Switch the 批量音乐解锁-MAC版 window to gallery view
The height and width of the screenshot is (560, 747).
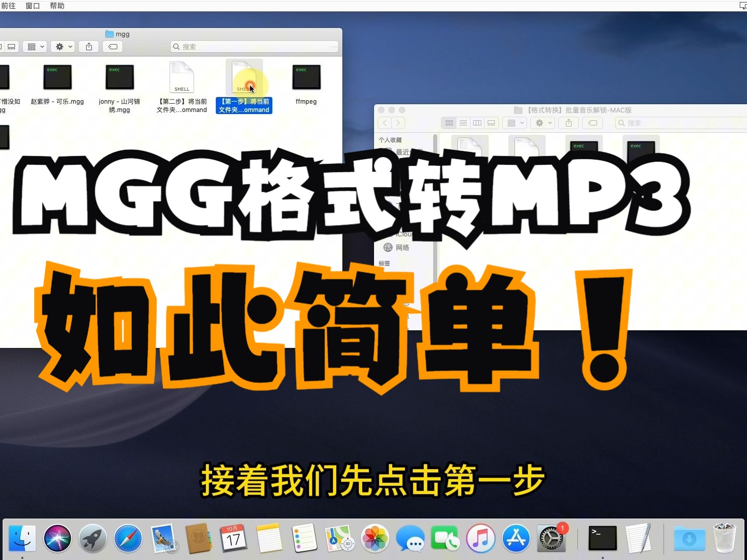tap(491, 123)
